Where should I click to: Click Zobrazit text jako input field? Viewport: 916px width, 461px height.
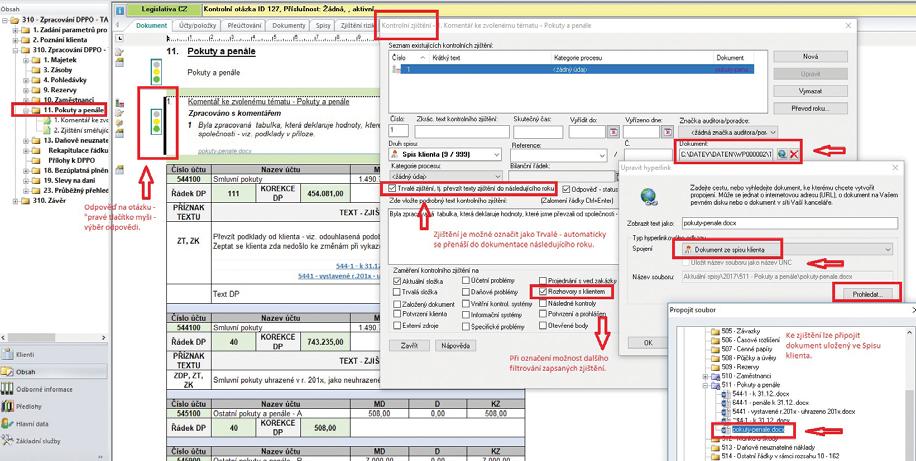pos(789,223)
